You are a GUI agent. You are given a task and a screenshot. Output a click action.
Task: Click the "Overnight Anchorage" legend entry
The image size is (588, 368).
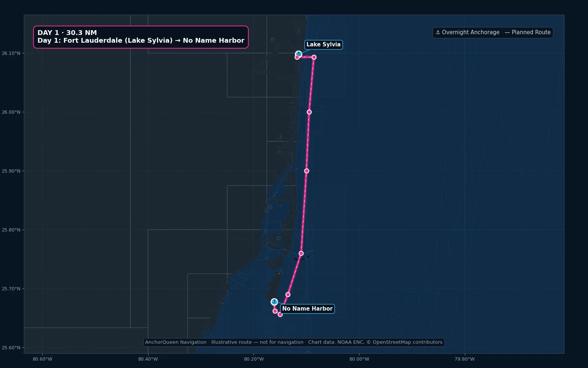point(467,32)
